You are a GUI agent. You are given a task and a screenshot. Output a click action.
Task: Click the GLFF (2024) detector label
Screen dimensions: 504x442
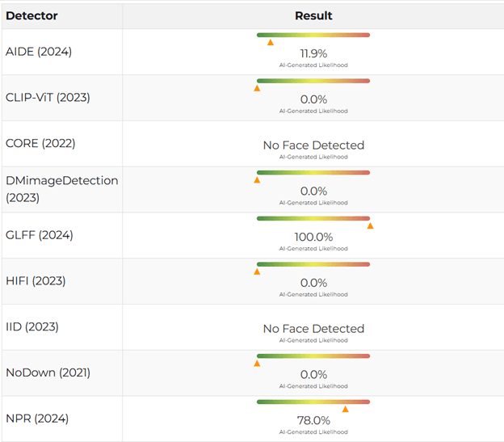[38, 235]
